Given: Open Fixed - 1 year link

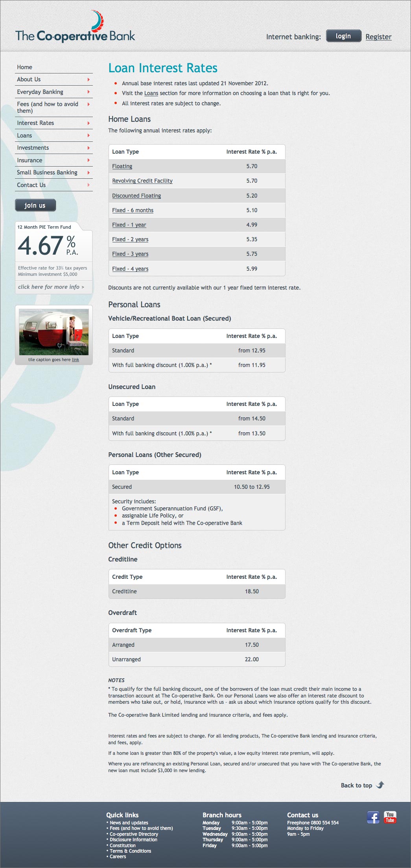Looking at the screenshot, I should coord(129,225).
